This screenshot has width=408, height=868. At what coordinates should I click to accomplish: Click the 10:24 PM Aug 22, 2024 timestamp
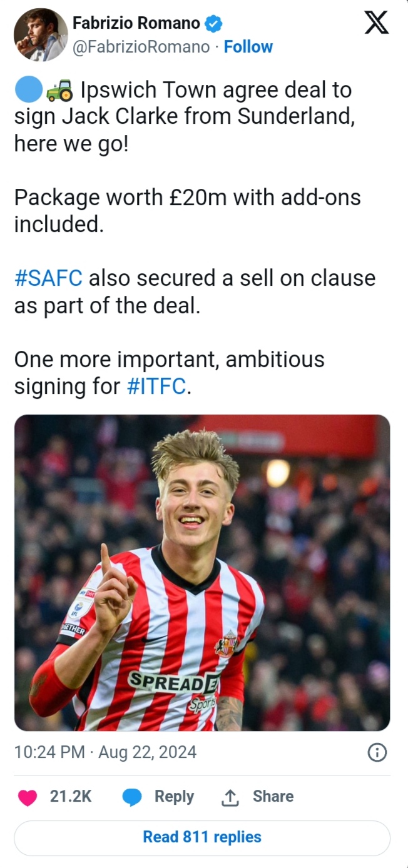(105, 752)
